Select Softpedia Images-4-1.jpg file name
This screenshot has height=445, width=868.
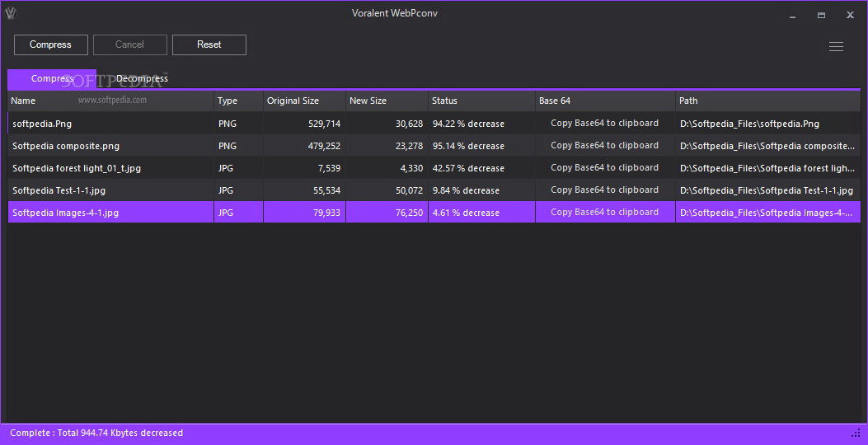[65, 213]
